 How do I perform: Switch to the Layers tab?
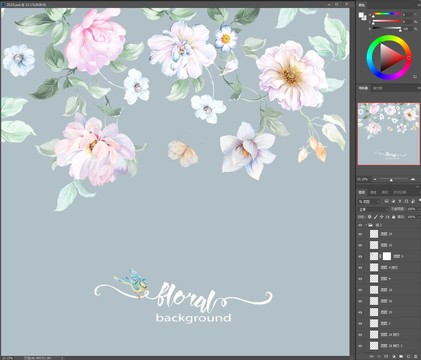[x=362, y=192]
